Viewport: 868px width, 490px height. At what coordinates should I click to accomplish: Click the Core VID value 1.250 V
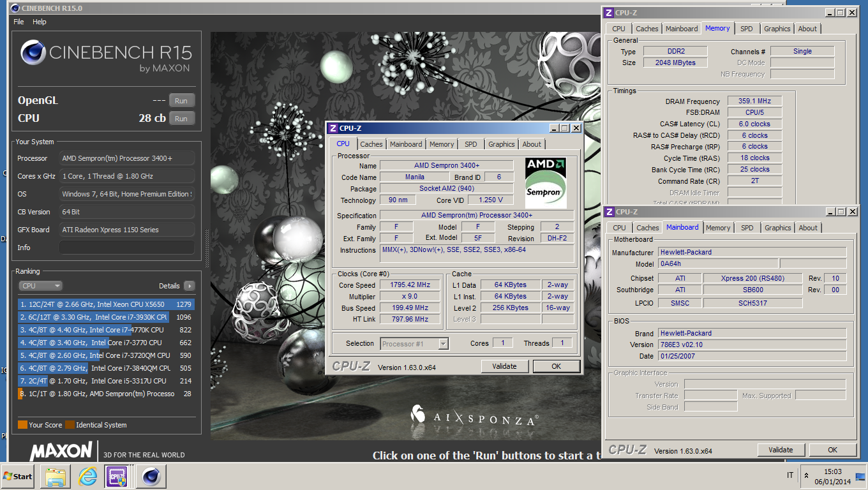tap(491, 200)
